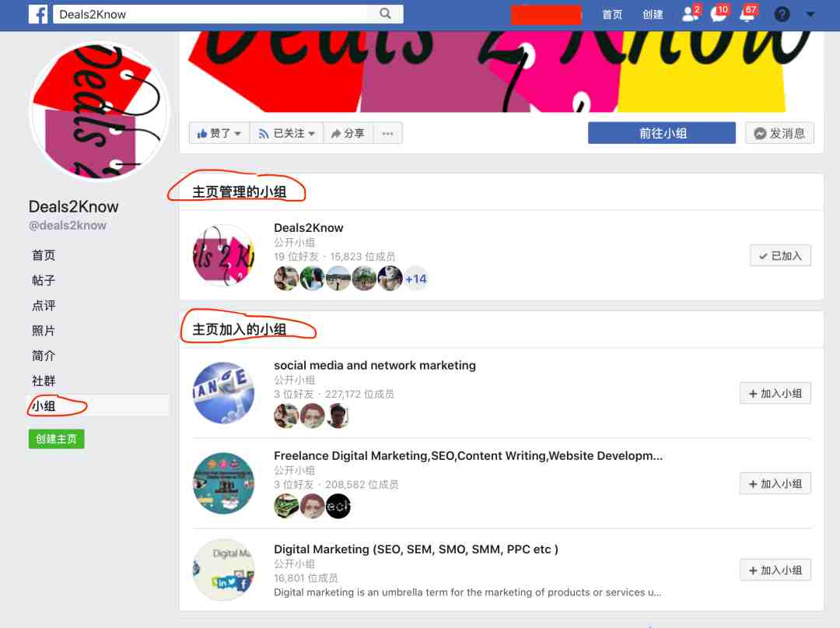
Task: Click the Deals2Know group thumbnail
Action: point(223,255)
